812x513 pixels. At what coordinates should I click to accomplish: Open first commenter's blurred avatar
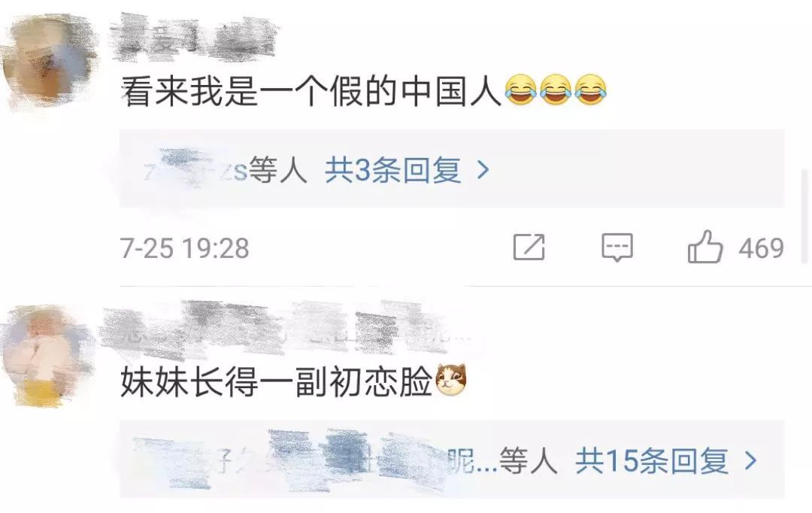(47, 61)
